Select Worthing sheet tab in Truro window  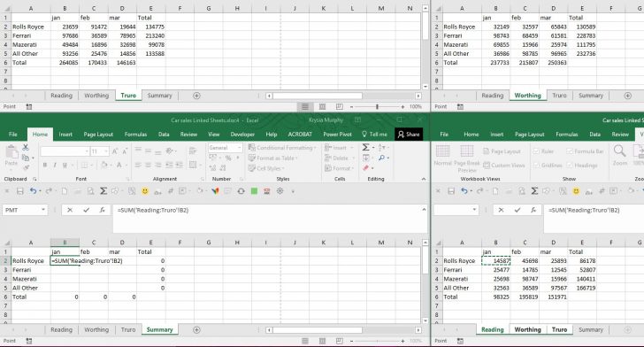point(96,96)
